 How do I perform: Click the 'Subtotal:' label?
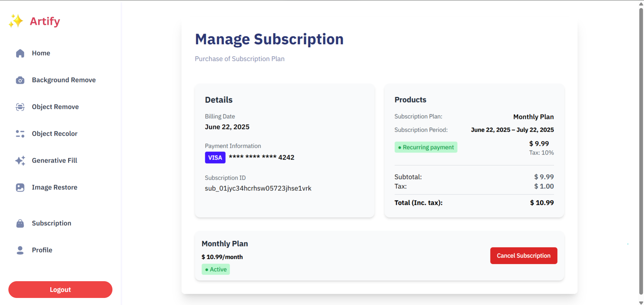[x=408, y=177]
